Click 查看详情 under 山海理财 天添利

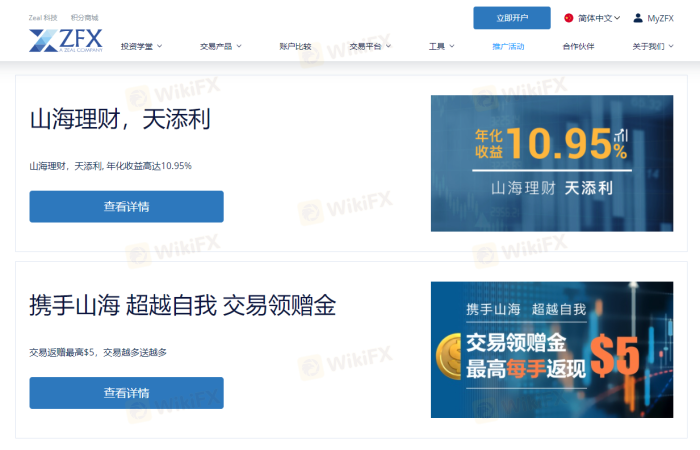click(x=126, y=207)
